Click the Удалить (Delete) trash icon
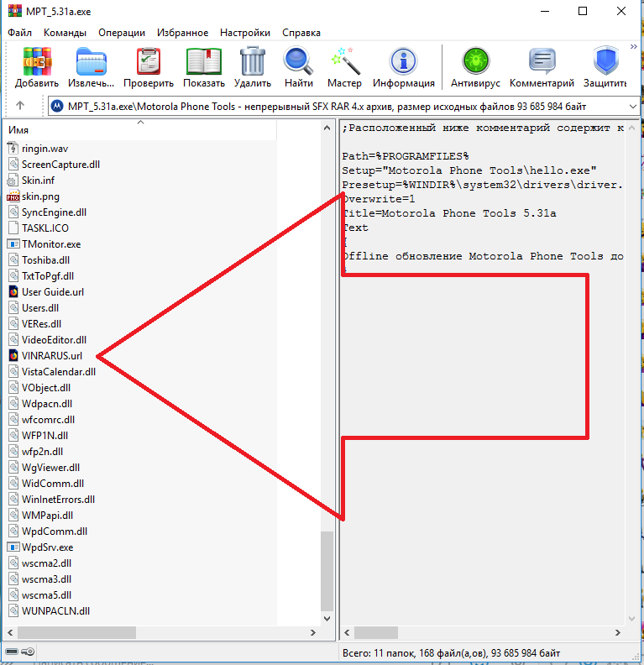This screenshot has height=665, width=644. point(253,62)
